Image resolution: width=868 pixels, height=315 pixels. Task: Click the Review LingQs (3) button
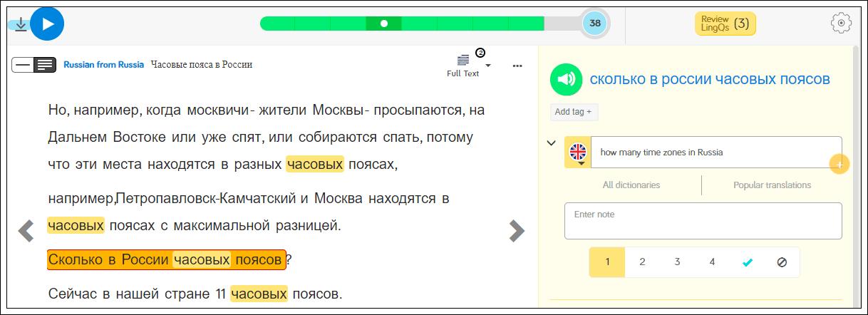point(725,24)
